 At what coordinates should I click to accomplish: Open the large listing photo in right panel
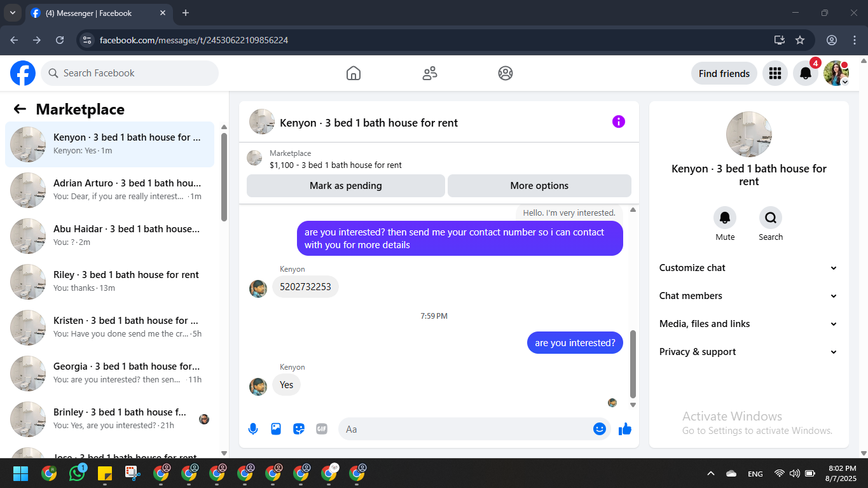749,134
